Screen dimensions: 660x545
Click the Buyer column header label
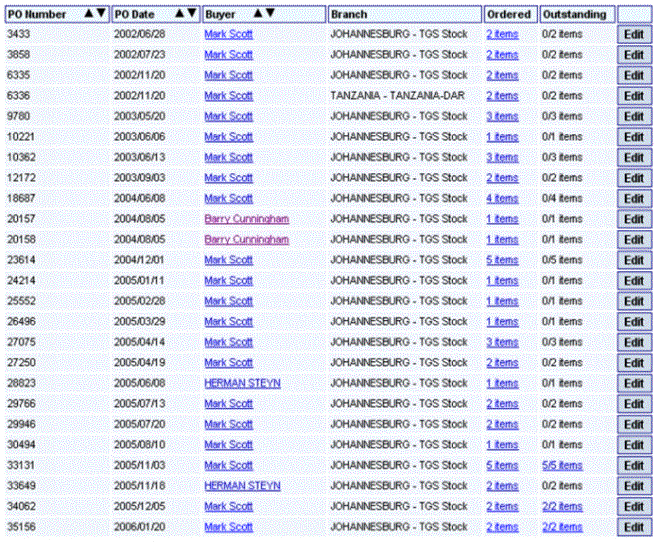[x=220, y=14]
